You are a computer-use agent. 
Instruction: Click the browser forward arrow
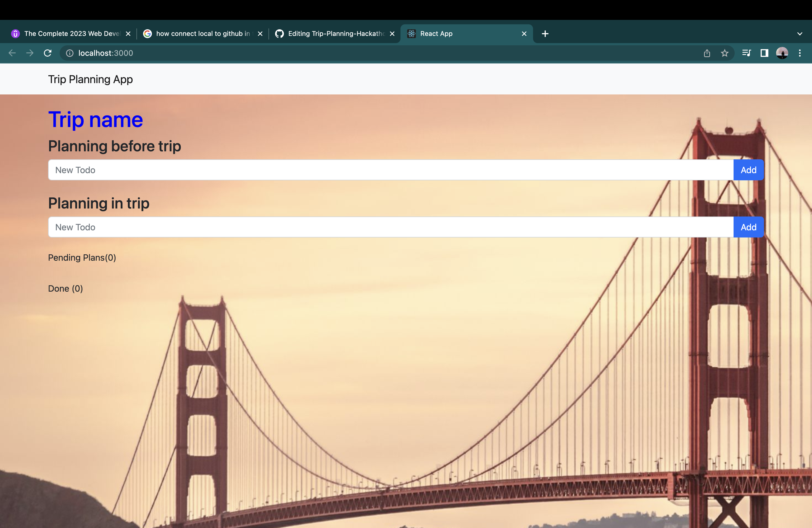[30, 53]
